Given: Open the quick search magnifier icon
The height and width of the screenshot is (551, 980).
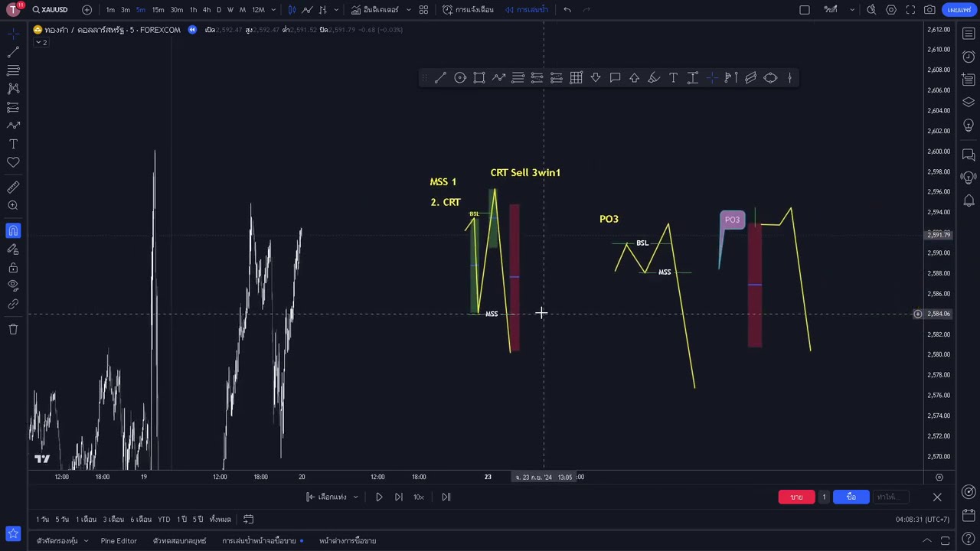Looking at the screenshot, I should pos(871,10).
